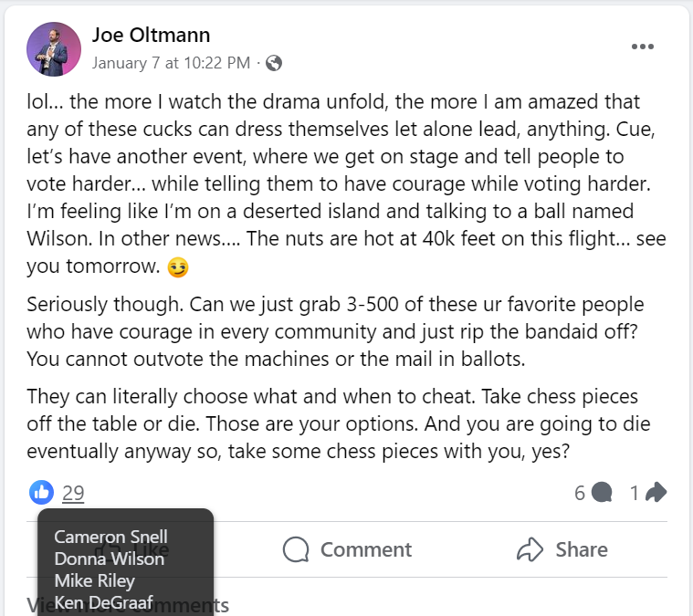
Task: Click the January 7 at 10:22 PM timestamp
Action: pos(171,63)
